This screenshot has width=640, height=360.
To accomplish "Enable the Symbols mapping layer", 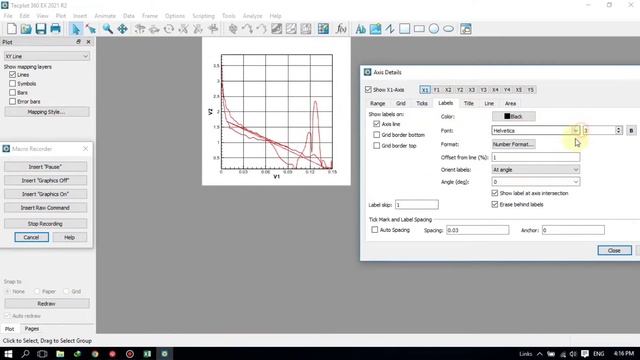I will tap(12, 84).
